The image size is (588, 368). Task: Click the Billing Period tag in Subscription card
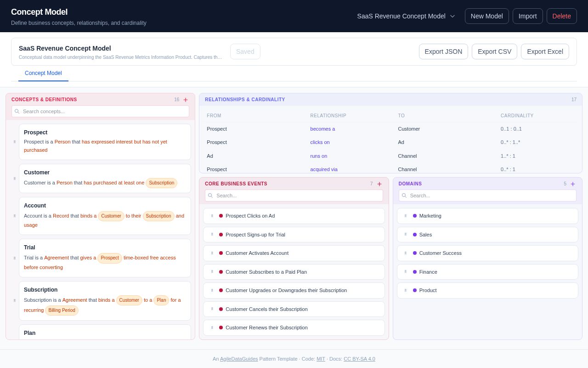[x=62, y=310]
